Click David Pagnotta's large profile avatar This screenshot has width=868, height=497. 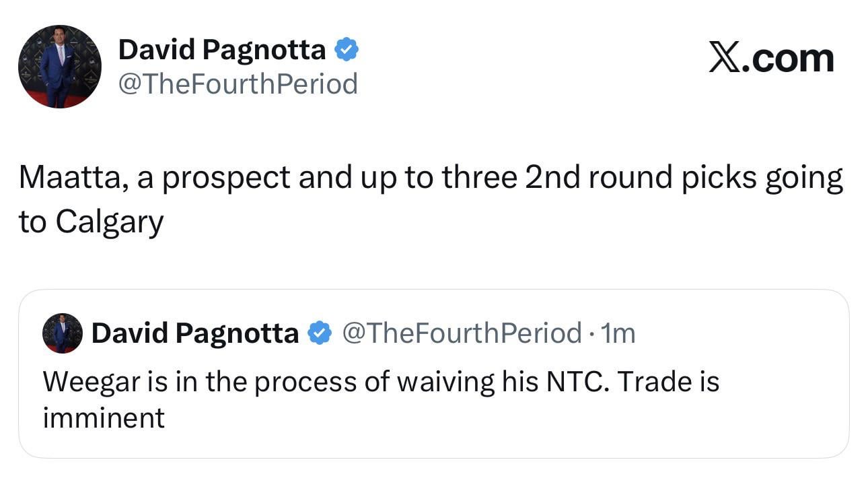[60, 67]
